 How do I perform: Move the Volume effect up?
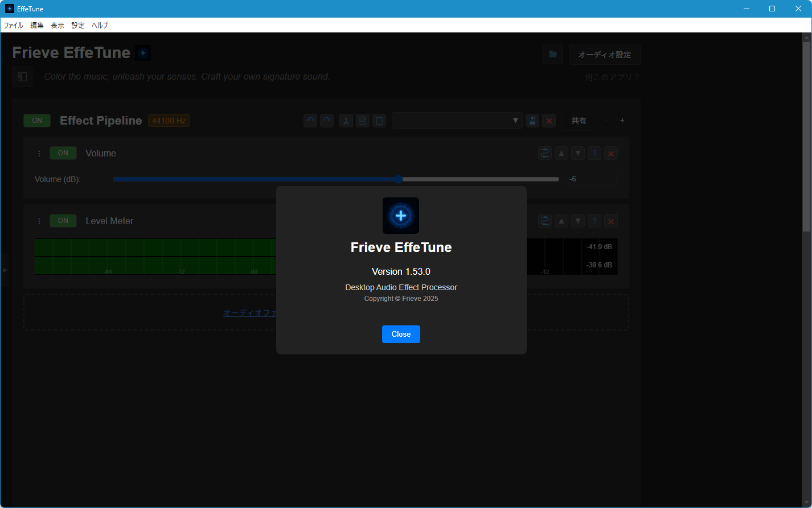[561, 153]
